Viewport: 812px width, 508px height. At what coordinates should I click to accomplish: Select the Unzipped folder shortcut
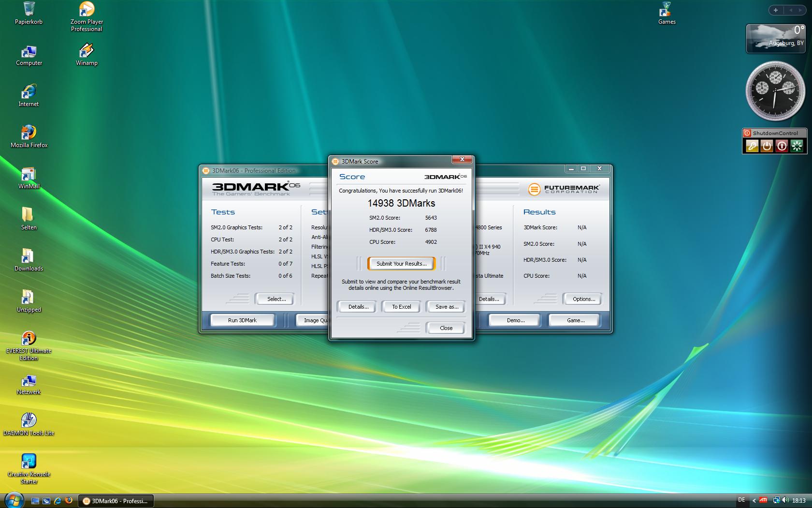coord(29,301)
